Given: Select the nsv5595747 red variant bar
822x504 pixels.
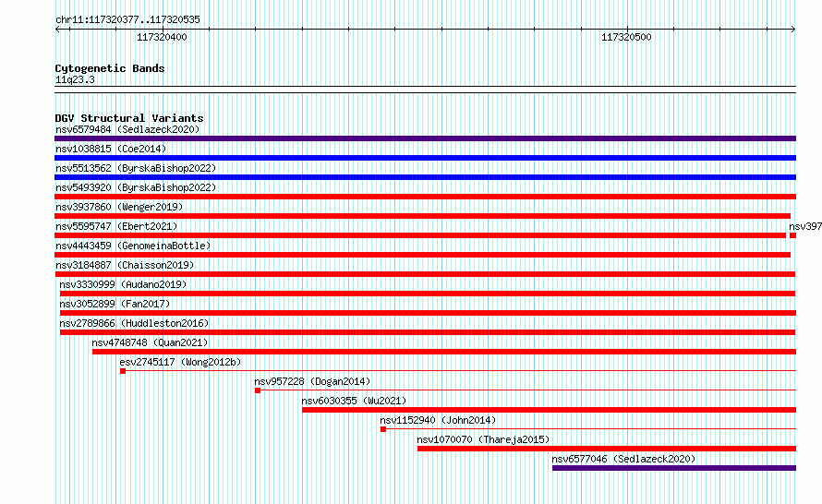Looking at the screenshot, I should click(420, 235).
